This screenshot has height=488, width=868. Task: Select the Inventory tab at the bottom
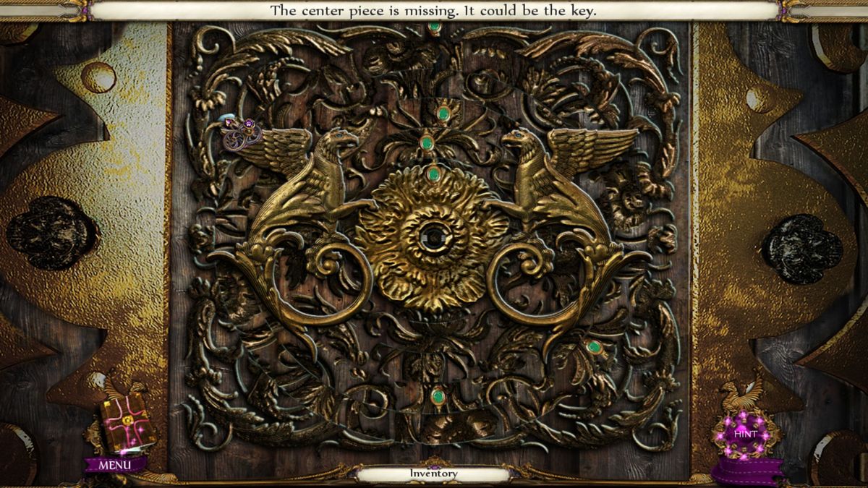(x=433, y=473)
